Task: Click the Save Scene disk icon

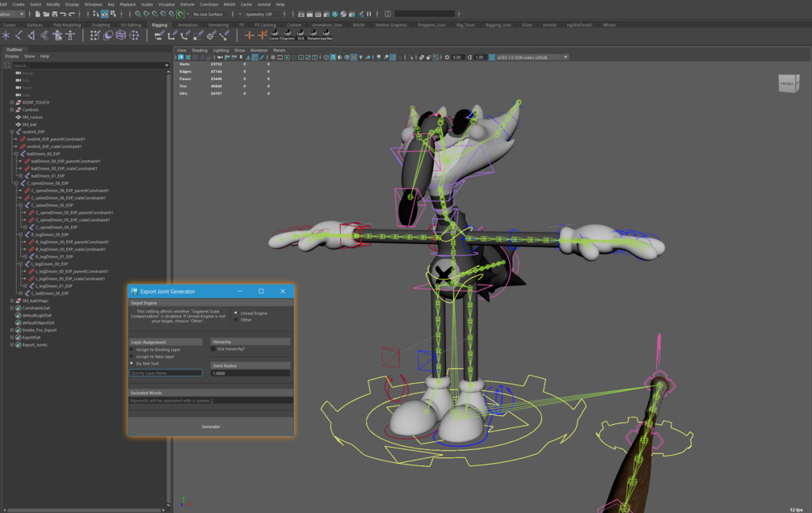Action: tap(54, 14)
